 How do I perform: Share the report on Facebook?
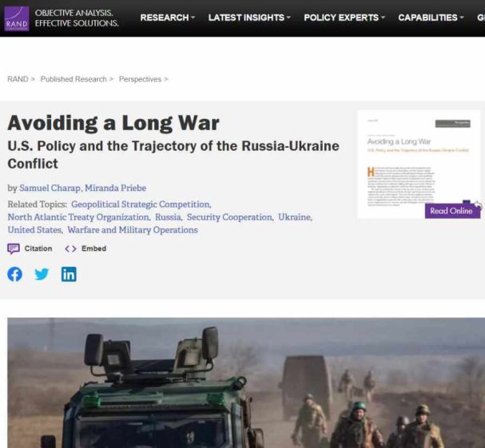point(15,274)
